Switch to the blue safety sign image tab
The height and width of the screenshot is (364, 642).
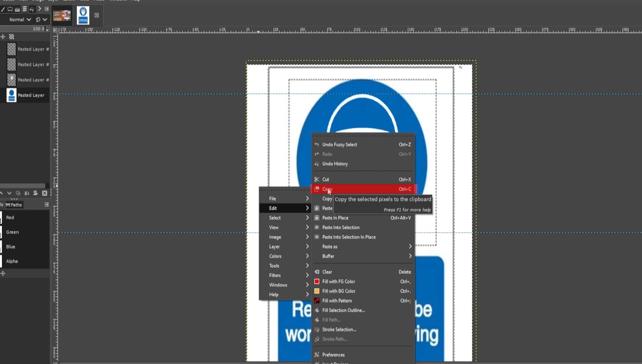coord(83,16)
